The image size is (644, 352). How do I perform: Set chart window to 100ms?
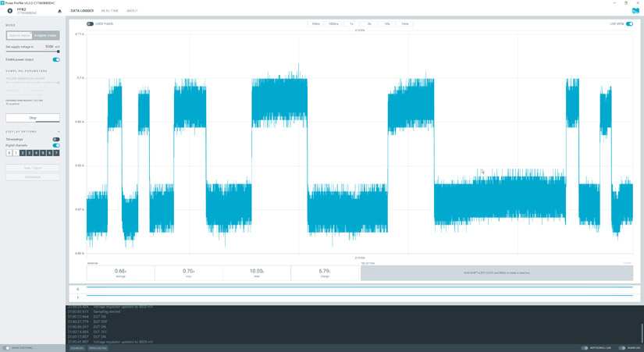point(333,24)
